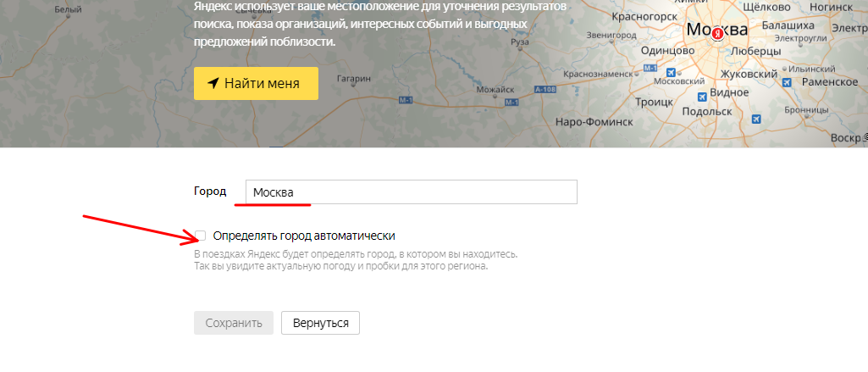The image size is (868, 372).
Task: Click the Подольск label on the map
Action: pos(705,111)
